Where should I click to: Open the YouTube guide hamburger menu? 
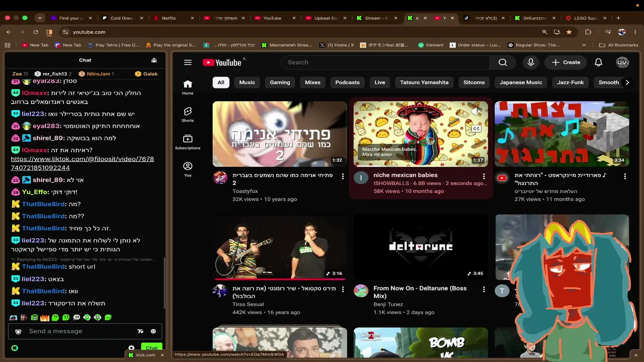pos(188,62)
